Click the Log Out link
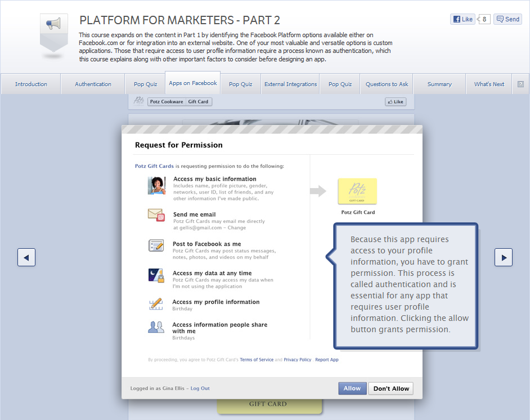 coord(200,388)
